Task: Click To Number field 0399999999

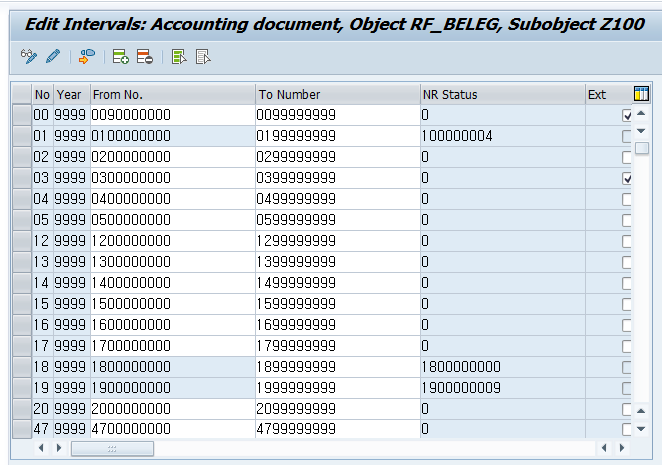Action: tap(338, 178)
